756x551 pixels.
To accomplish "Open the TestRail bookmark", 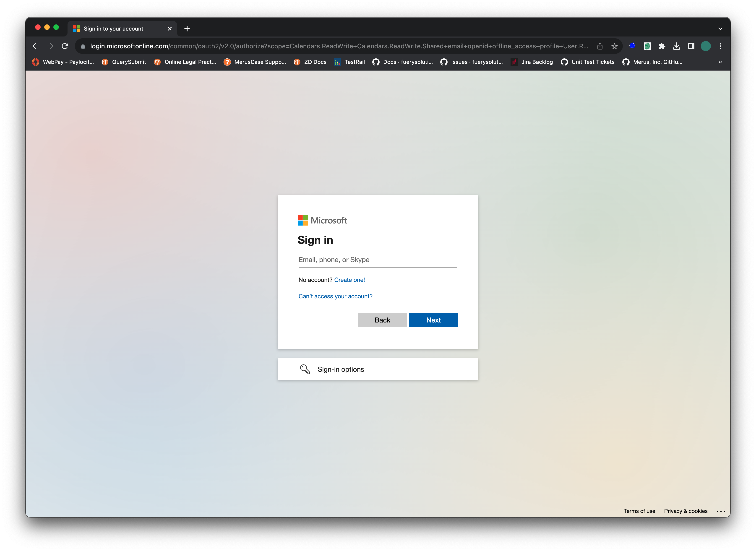I will coord(350,62).
